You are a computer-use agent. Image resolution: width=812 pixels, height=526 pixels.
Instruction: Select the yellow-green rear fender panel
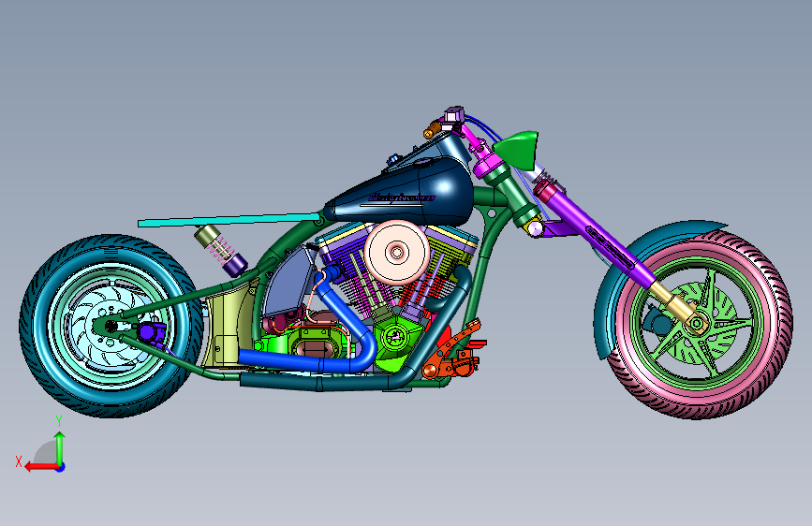coord(226,326)
